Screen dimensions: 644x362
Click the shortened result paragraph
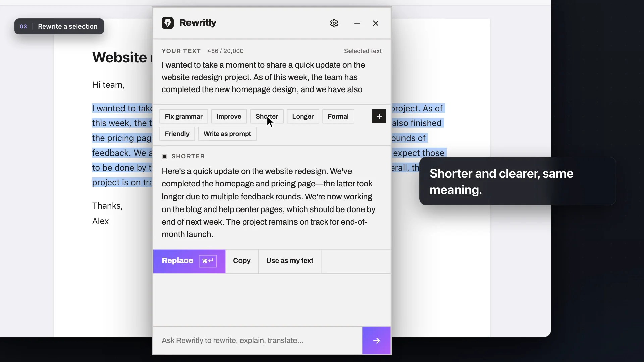point(269,203)
